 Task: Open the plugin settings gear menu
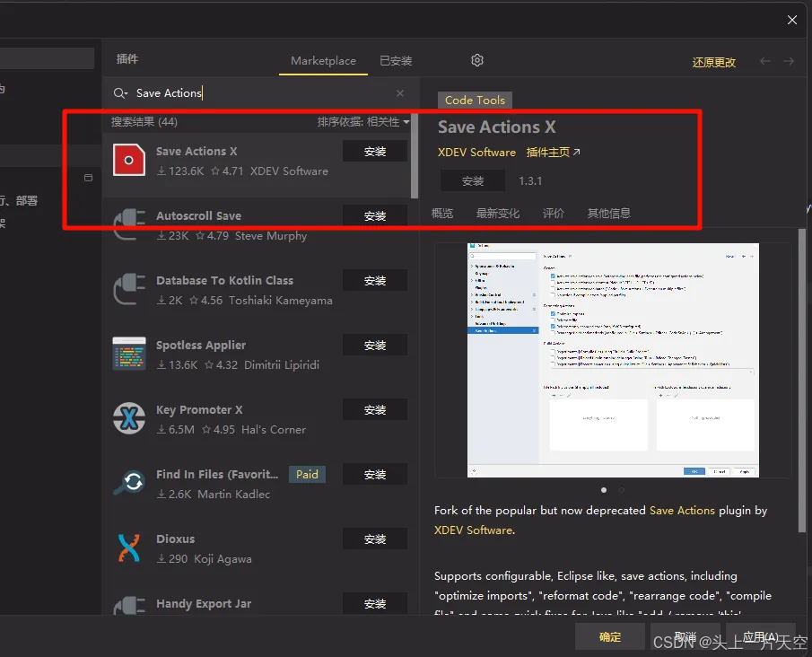(x=477, y=60)
